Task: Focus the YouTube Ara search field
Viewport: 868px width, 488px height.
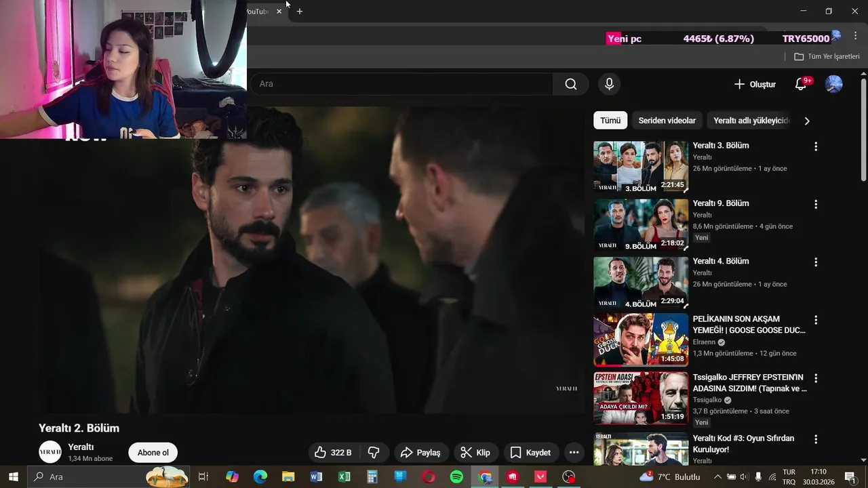Action: click(x=401, y=84)
